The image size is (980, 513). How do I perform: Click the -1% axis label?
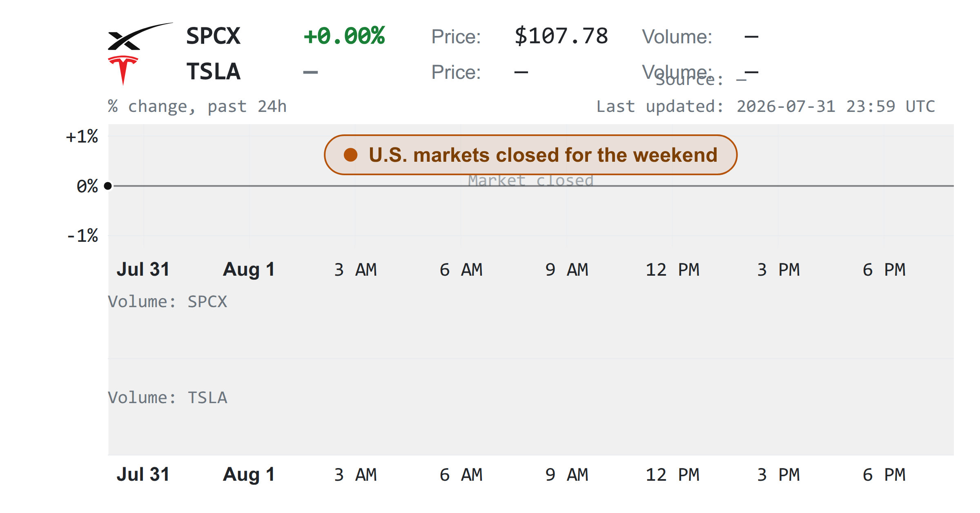pos(82,236)
